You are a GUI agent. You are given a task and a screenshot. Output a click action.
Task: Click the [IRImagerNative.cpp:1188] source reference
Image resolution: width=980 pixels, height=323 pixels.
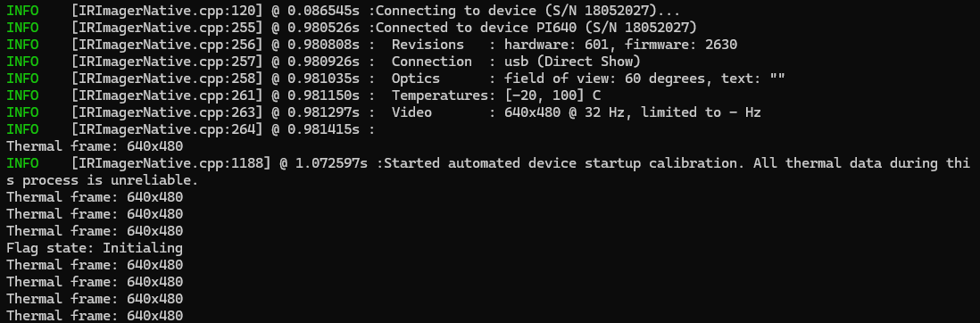click(x=170, y=163)
